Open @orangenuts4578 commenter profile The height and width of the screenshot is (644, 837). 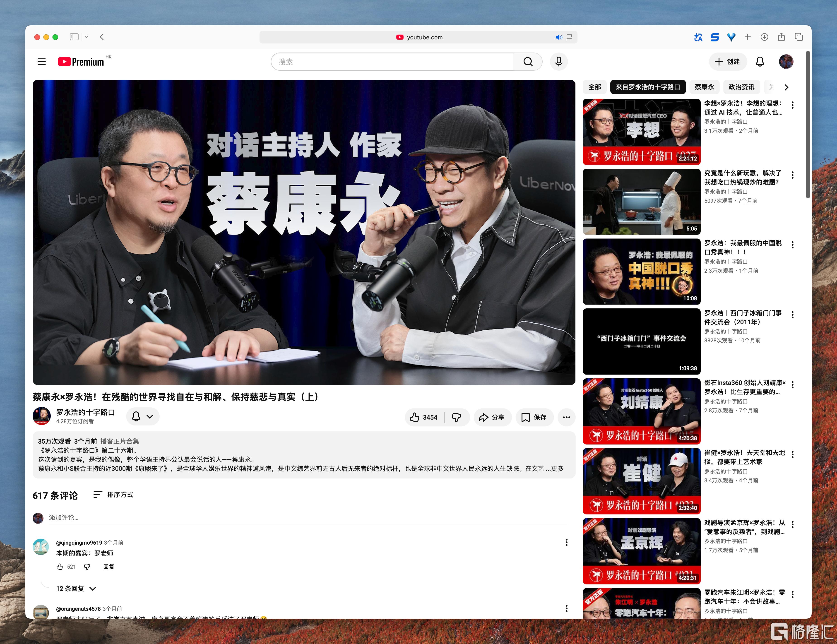click(78, 608)
